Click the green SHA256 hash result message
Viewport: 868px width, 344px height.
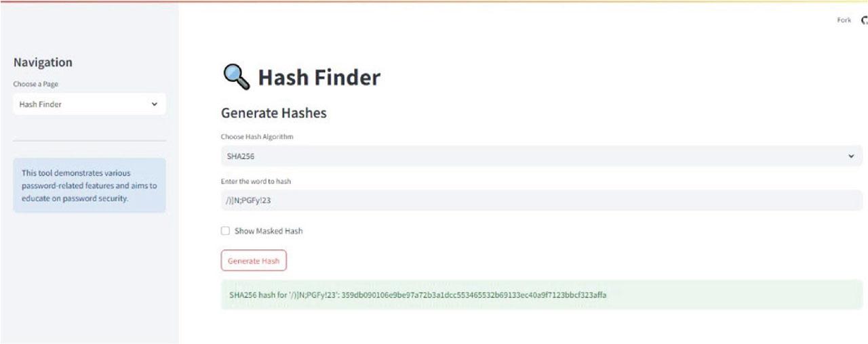click(541, 295)
